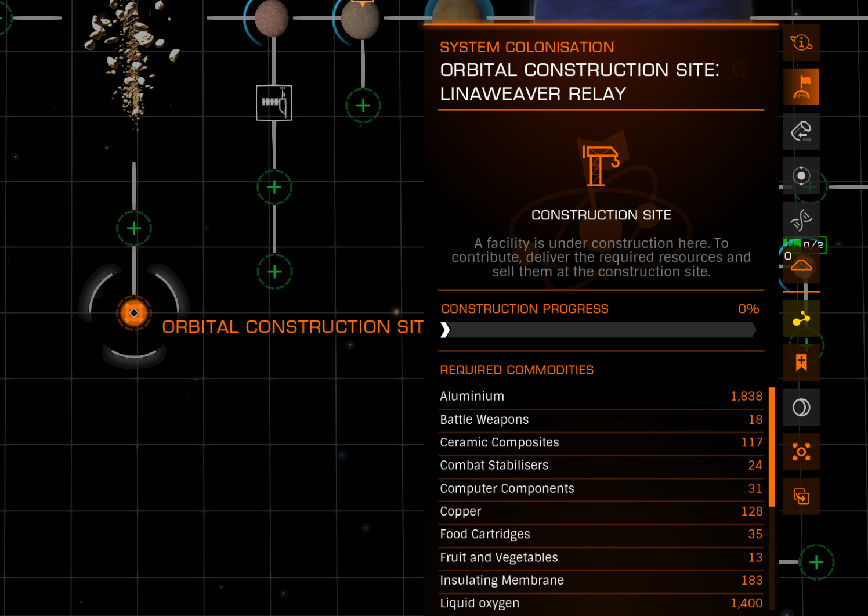868x616 pixels.
Task: Click plus slot above the construction site marker
Action: pyautogui.click(x=134, y=228)
